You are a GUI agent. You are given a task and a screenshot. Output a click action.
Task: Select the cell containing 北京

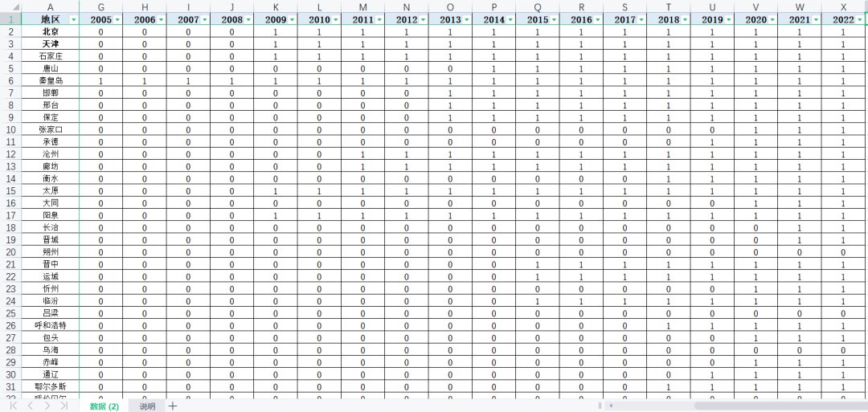pyautogui.click(x=51, y=32)
